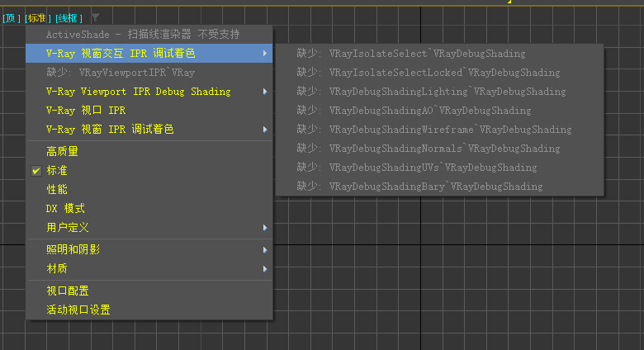Screen dimensions: 644x350
Task: Expand arrow beside 材质
Action: [x=265, y=268]
